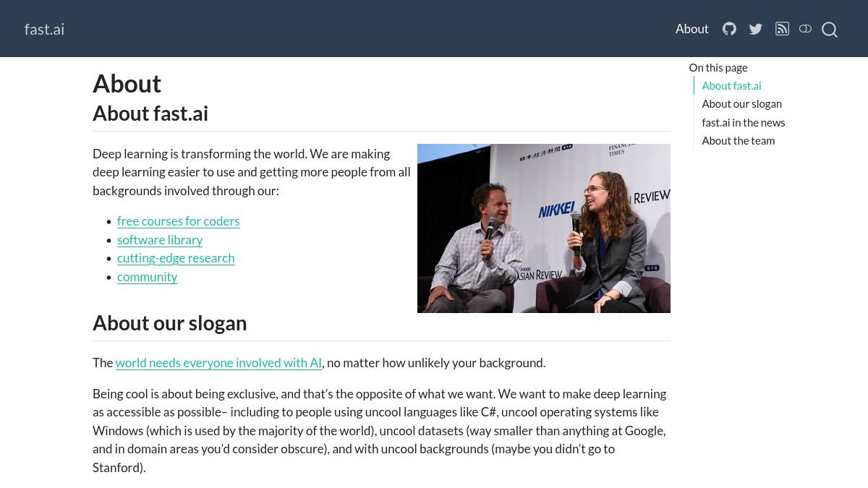
Task: Go to fast.ai home brand title
Action: (x=44, y=29)
